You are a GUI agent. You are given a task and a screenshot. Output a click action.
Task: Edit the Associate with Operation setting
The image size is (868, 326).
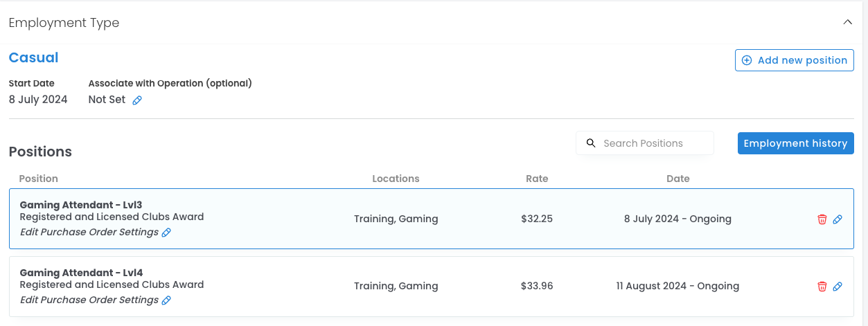pyautogui.click(x=137, y=100)
